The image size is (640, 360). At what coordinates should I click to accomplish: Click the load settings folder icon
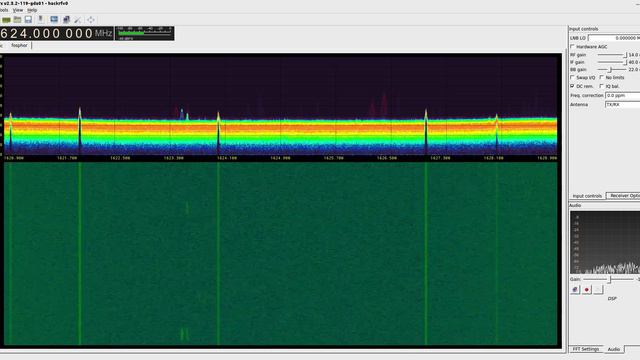(17, 20)
